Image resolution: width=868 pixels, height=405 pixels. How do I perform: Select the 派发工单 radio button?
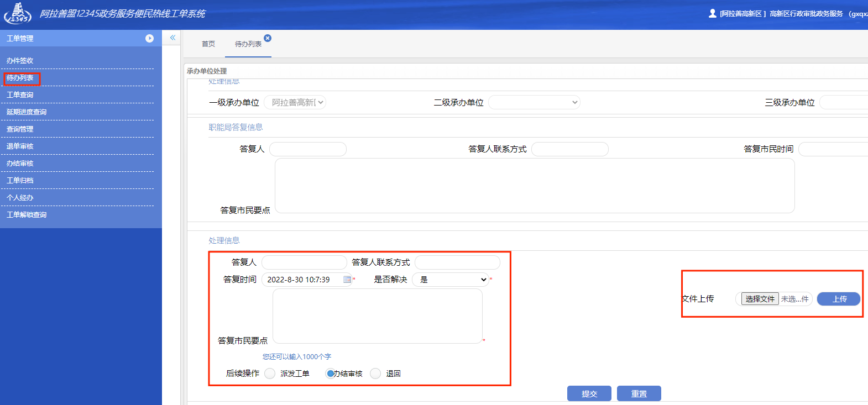click(x=270, y=374)
